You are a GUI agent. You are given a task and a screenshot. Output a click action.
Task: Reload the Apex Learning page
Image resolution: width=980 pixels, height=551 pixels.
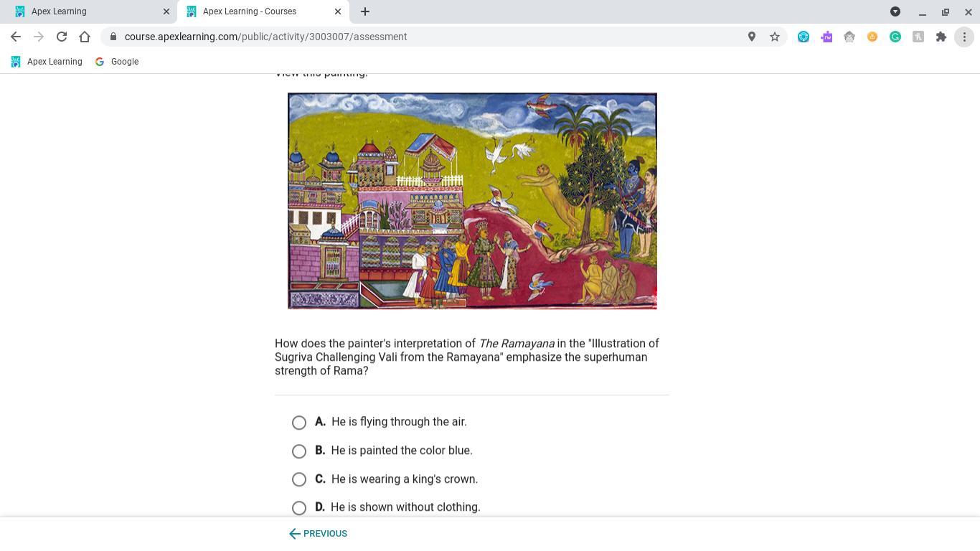click(62, 37)
